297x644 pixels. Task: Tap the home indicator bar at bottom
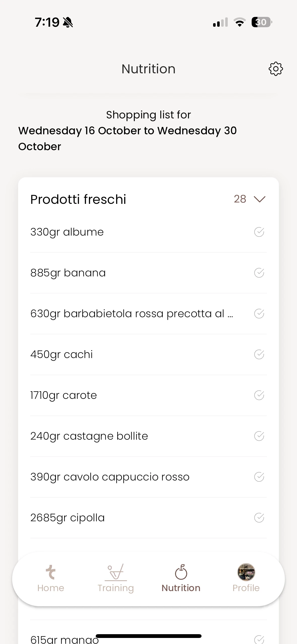tap(149, 636)
